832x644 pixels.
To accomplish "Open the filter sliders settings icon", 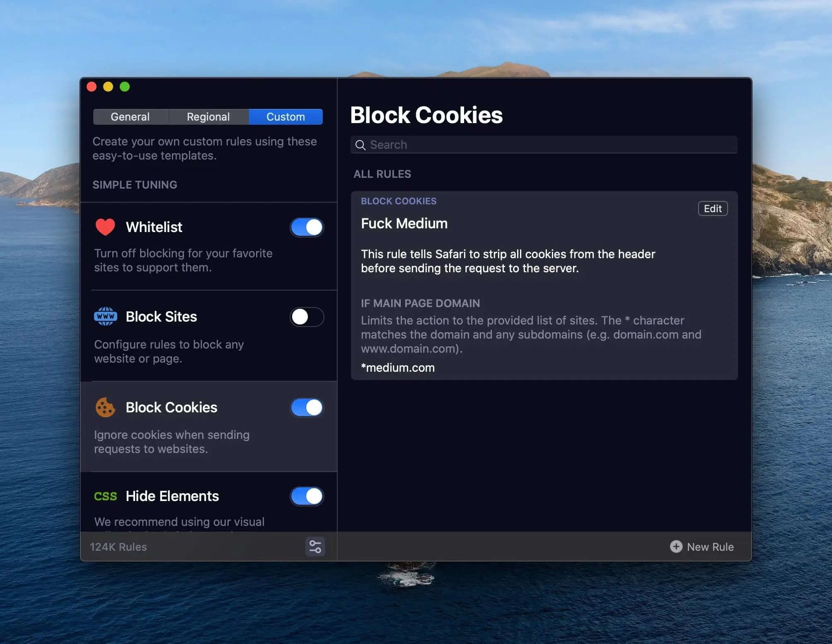I will (315, 547).
